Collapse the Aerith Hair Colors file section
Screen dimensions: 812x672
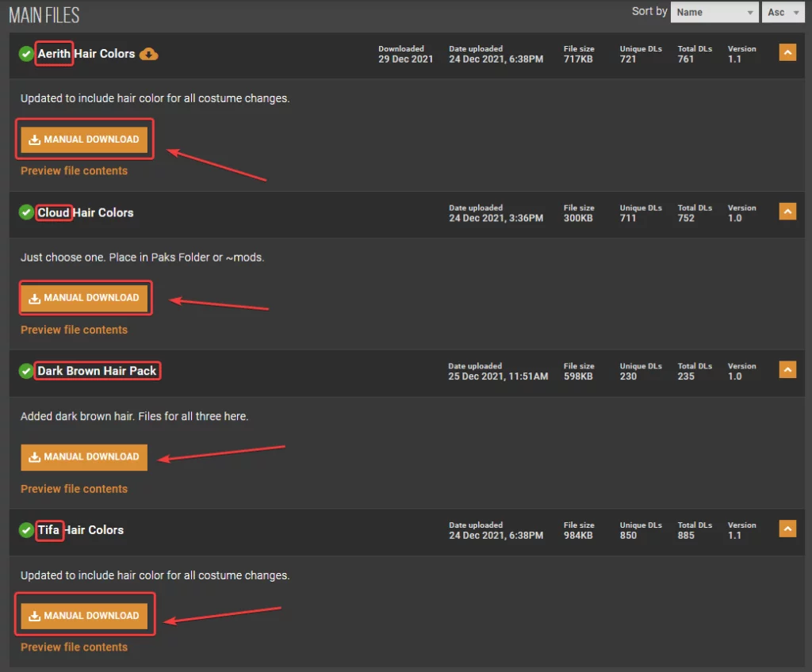tap(787, 53)
